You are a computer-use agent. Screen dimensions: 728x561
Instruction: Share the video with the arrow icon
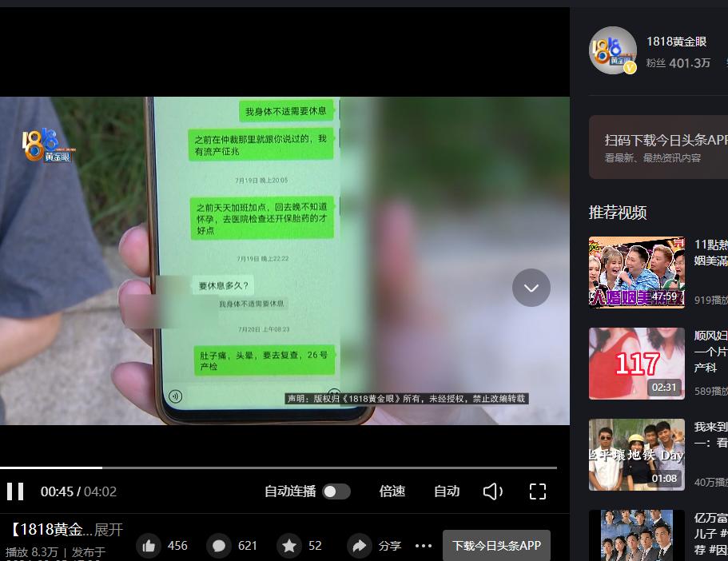coord(360,546)
